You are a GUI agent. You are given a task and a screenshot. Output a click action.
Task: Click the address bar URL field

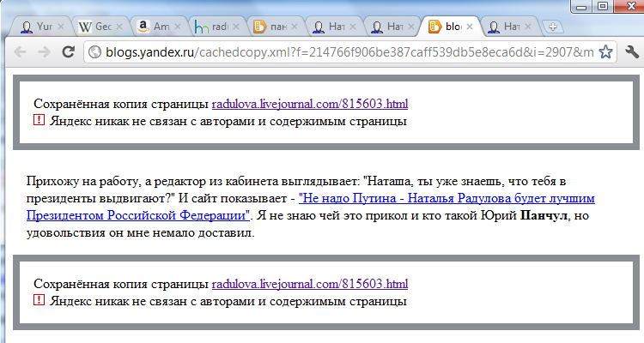point(349,52)
